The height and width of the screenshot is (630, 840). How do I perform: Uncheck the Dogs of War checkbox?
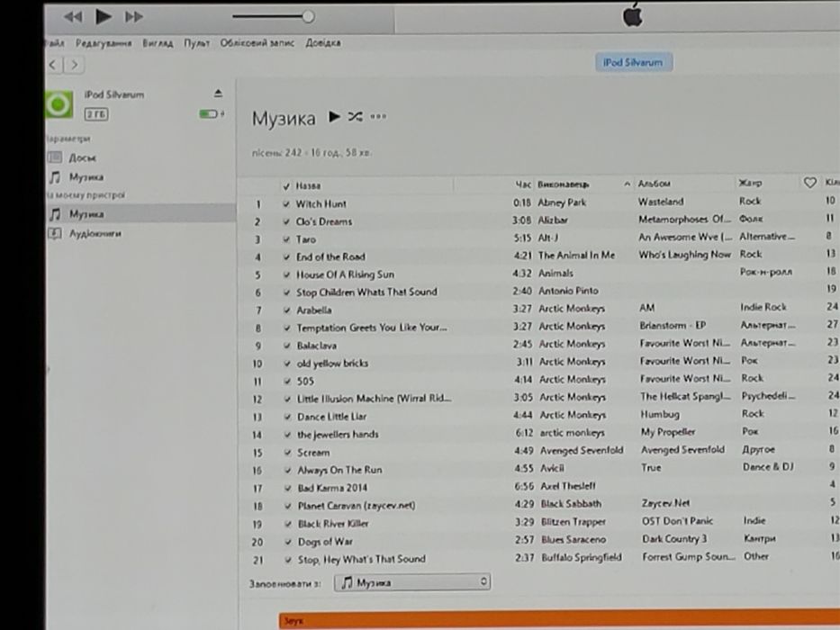click(288, 542)
